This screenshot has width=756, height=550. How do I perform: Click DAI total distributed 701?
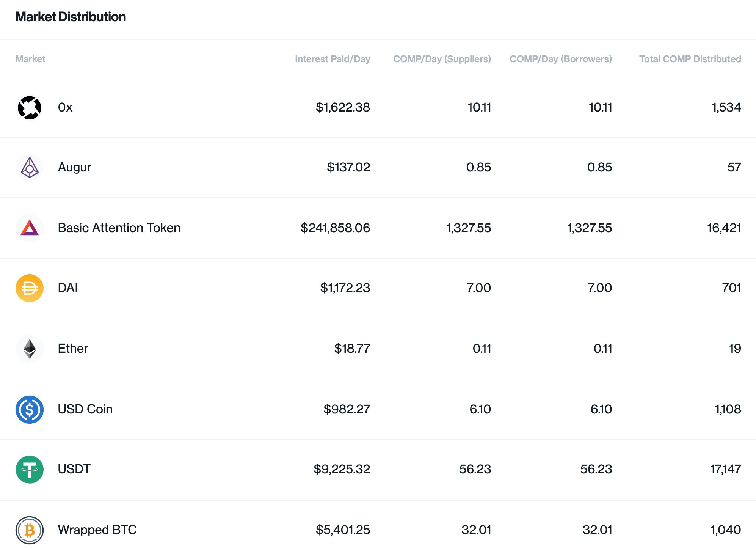(x=732, y=288)
